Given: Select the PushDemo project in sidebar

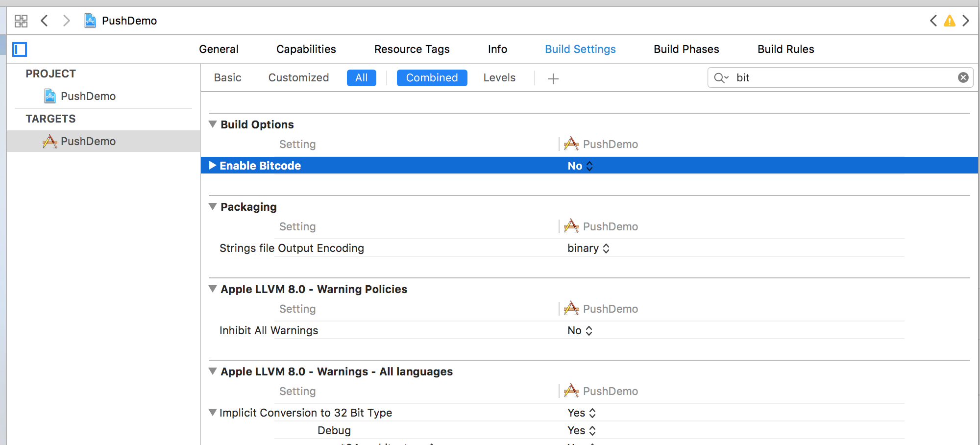Looking at the screenshot, I should tap(88, 96).
